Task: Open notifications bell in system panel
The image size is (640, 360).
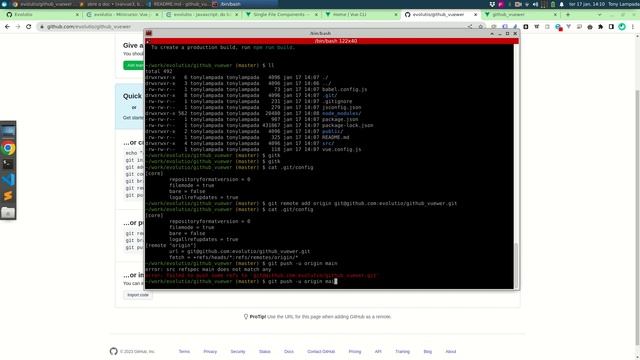Action: pyautogui.click(x=562, y=4)
